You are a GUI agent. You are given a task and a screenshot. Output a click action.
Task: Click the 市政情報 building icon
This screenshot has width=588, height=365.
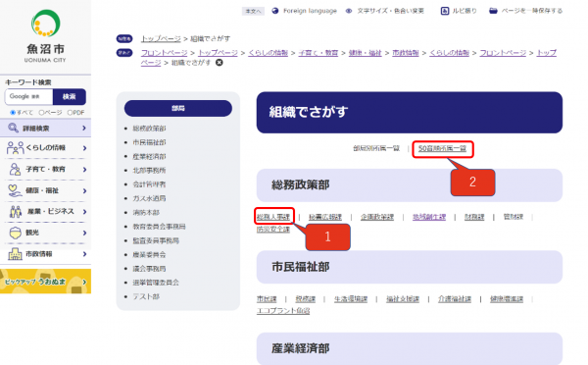click(15, 254)
